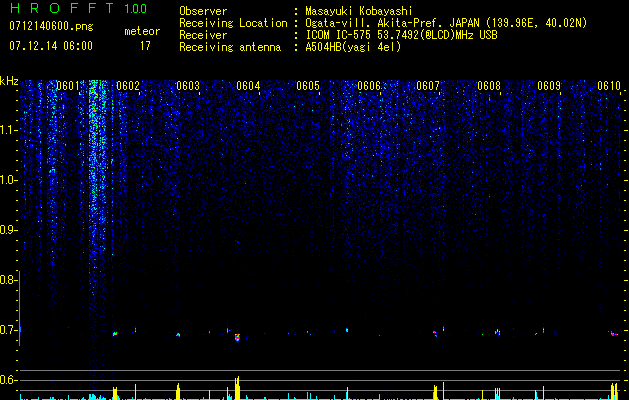Click the 0604 time marker
629x400 pixels.
pyautogui.click(x=248, y=85)
